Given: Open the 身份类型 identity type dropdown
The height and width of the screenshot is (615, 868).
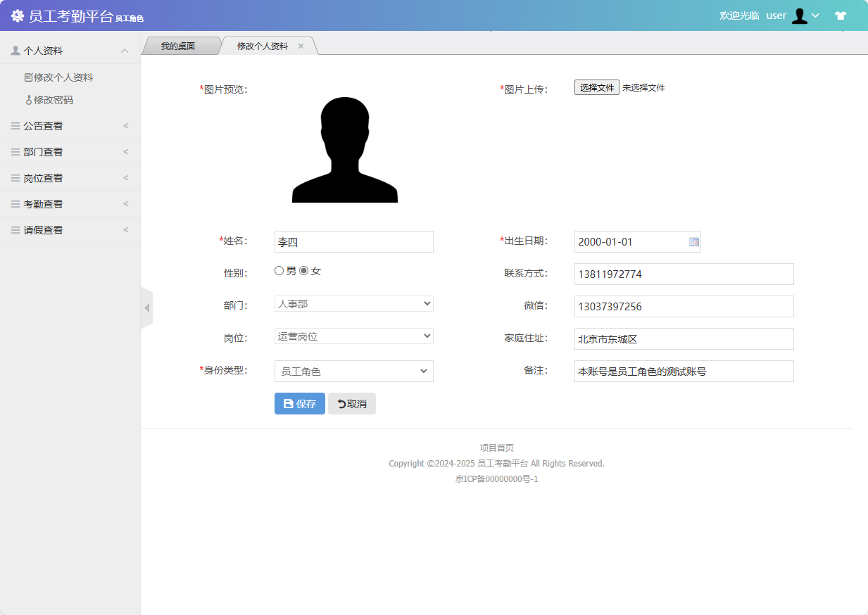Looking at the screenshot, I should point(353,371).
